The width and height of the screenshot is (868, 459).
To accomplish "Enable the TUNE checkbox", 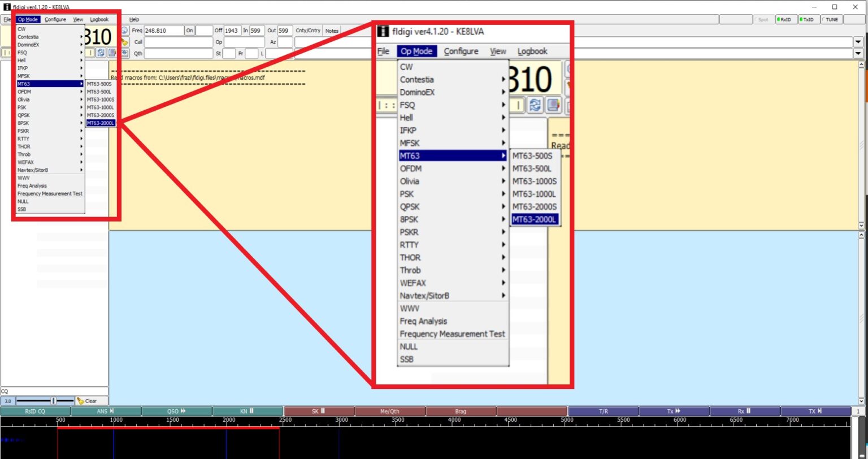I will tap(831, 19).
